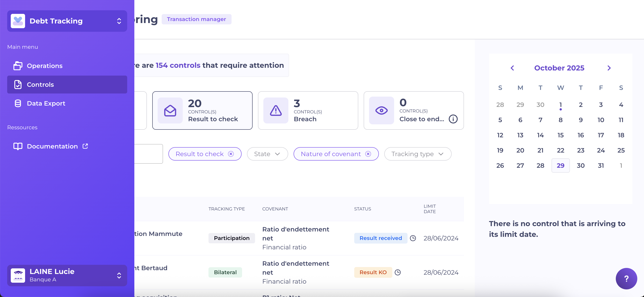Remove the Result to check filter
Screen dimensions: 644x297
click(x=231, y=154)
